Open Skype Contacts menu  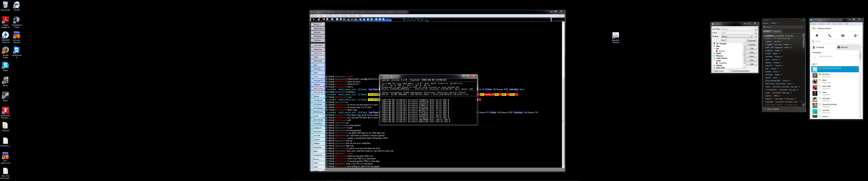tap(821, 24)
